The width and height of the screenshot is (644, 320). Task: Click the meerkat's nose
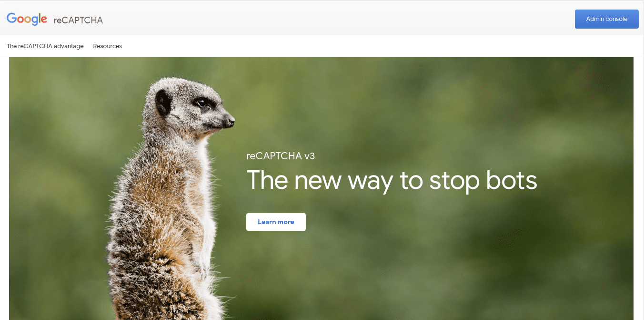[231, 122]
